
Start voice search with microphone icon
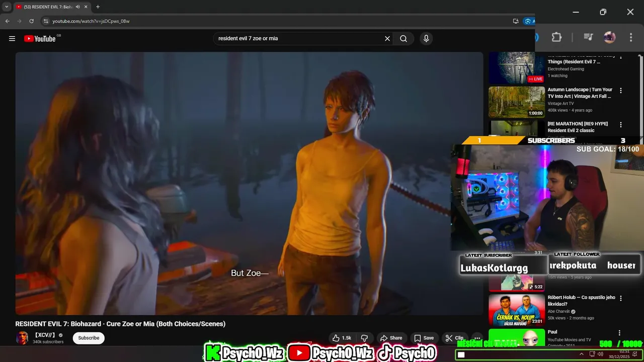(x=426, y=39)
